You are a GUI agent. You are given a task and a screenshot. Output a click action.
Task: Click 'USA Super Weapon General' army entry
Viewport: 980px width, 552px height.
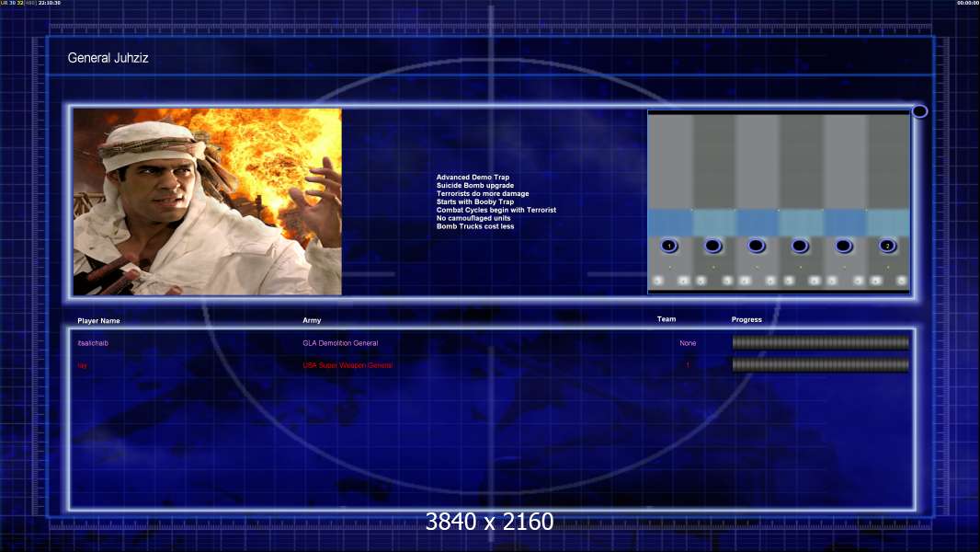348,365
